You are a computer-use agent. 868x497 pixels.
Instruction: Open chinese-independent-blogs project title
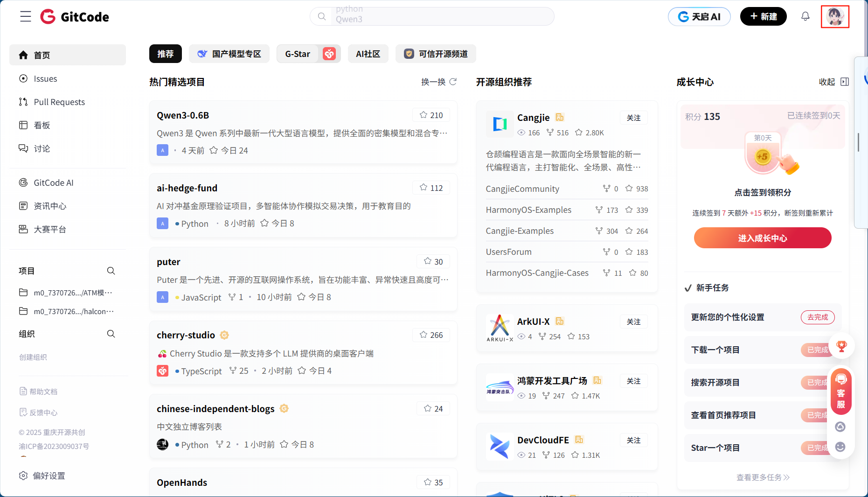[x=215, y=409]
